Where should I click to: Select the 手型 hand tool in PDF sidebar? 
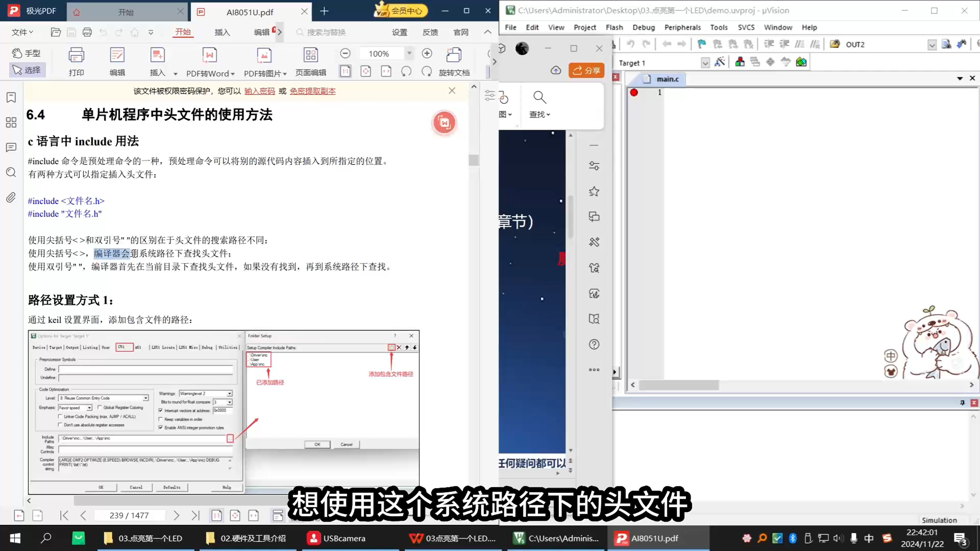click(x=26, y=53)
